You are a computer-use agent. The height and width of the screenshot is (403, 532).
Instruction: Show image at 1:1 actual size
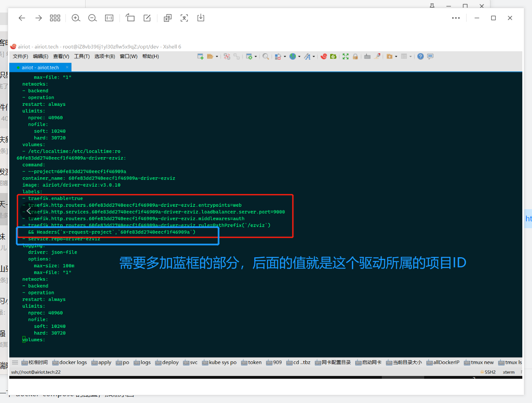pyautogui.click(x=109, y=18)
